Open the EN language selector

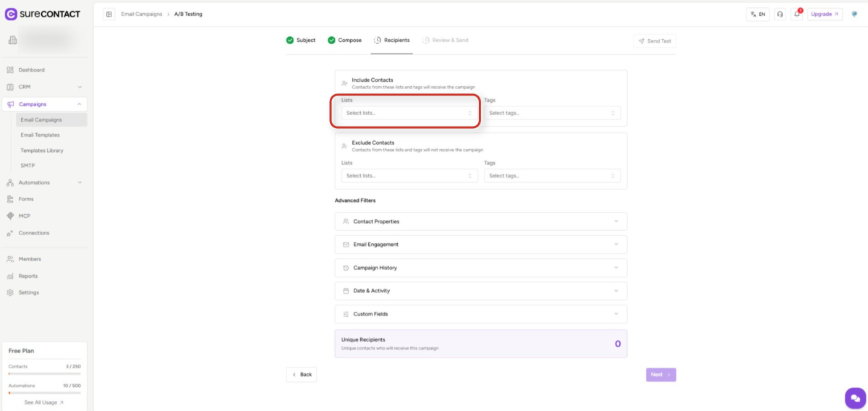758,14
